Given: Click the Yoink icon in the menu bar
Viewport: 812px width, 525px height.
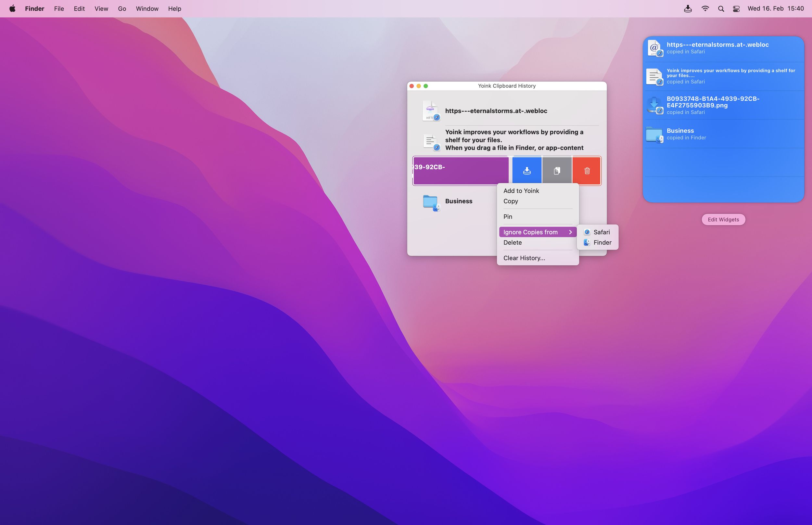Looking at the screenshot, I should pos(688,8).
